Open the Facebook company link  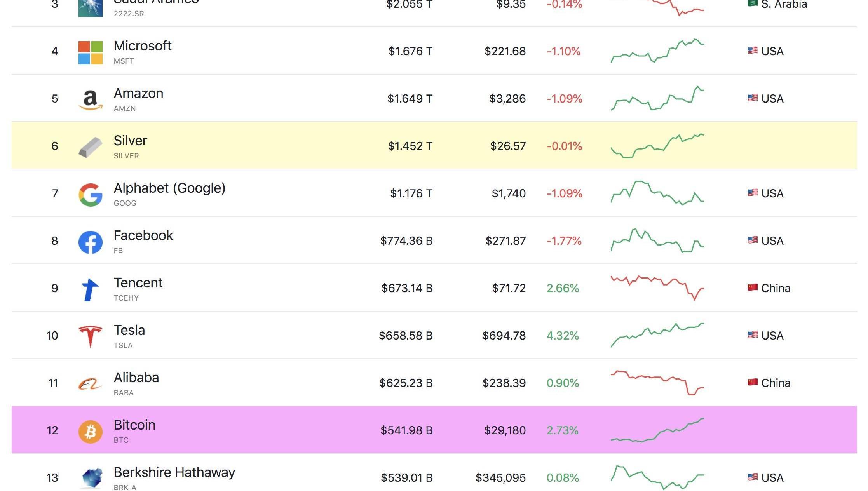(x=143, y=235)
